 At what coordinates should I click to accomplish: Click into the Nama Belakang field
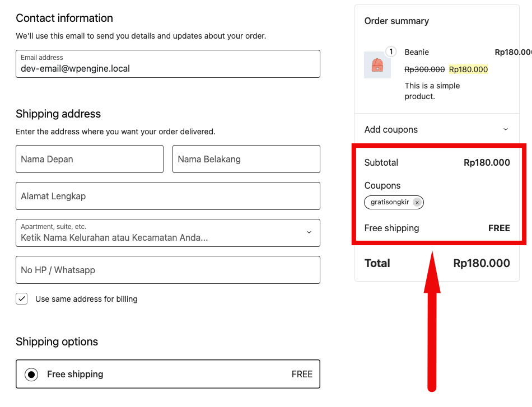point(246,159)
